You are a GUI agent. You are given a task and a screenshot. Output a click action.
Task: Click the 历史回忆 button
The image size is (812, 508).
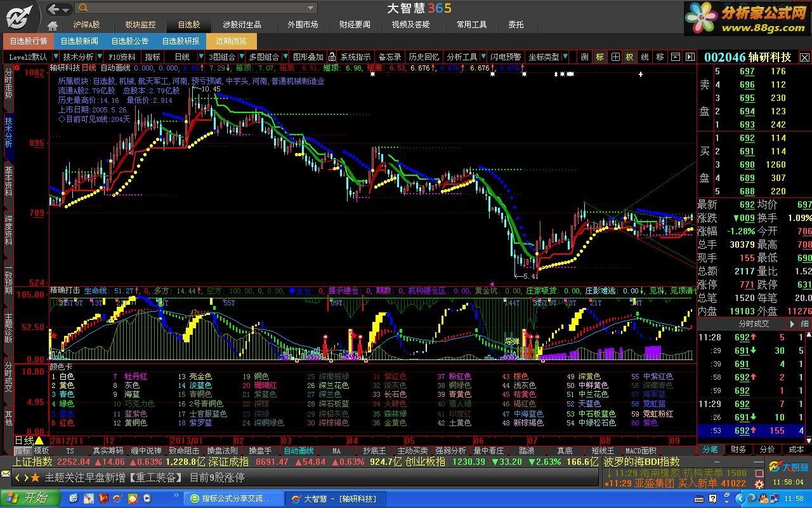click(424, 57)
